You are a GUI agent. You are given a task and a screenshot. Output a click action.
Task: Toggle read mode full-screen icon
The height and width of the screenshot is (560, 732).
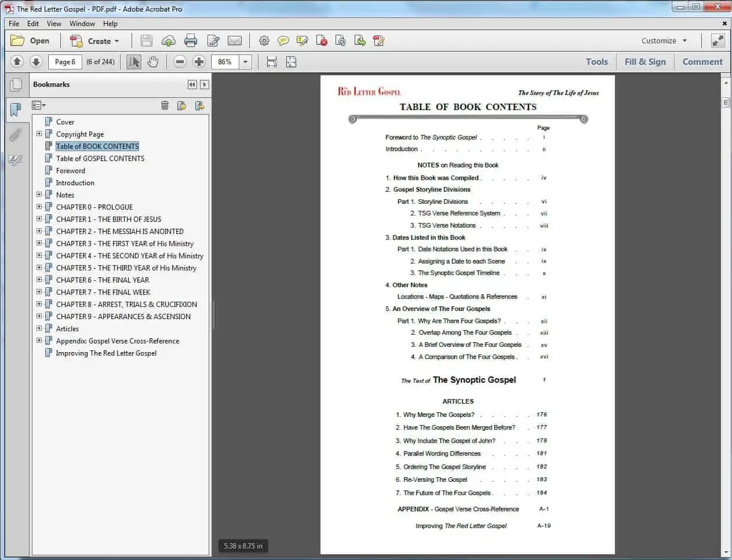[718, 41]
